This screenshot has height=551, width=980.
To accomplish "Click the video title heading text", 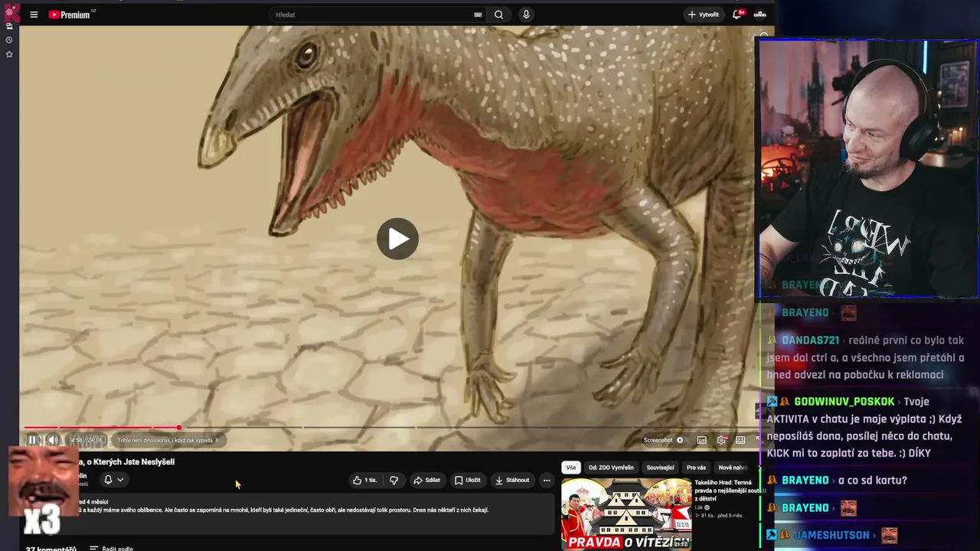I will click(x=126, y=462).
